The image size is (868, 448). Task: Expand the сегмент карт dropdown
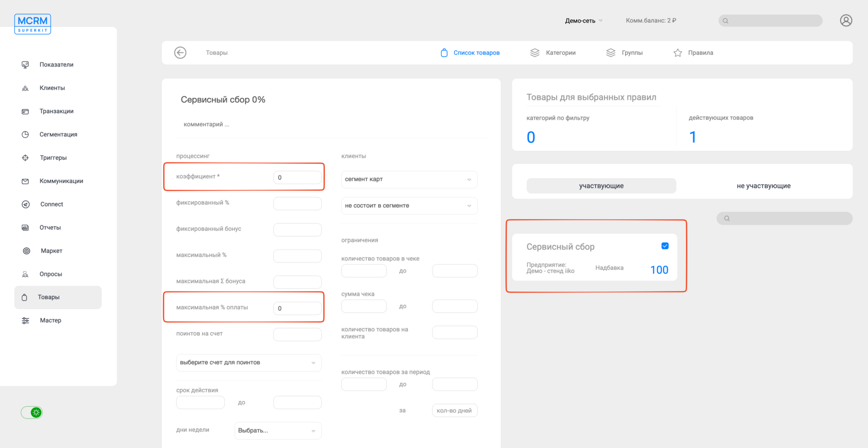409,179
